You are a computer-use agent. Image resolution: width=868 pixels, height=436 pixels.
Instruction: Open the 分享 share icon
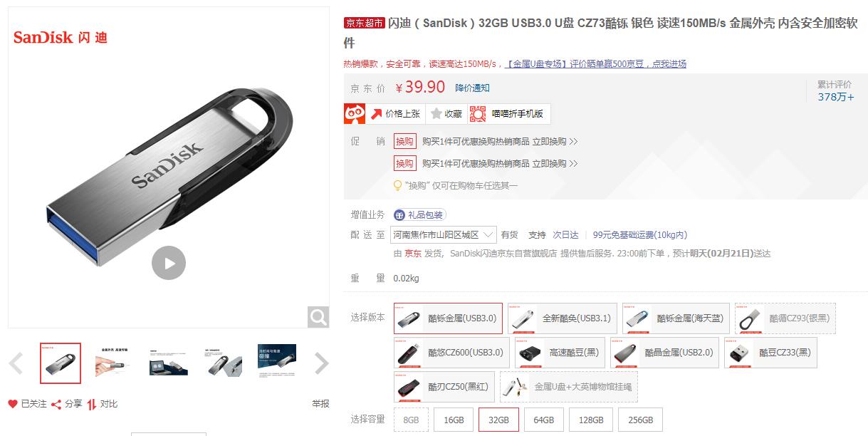click(56, 404)
